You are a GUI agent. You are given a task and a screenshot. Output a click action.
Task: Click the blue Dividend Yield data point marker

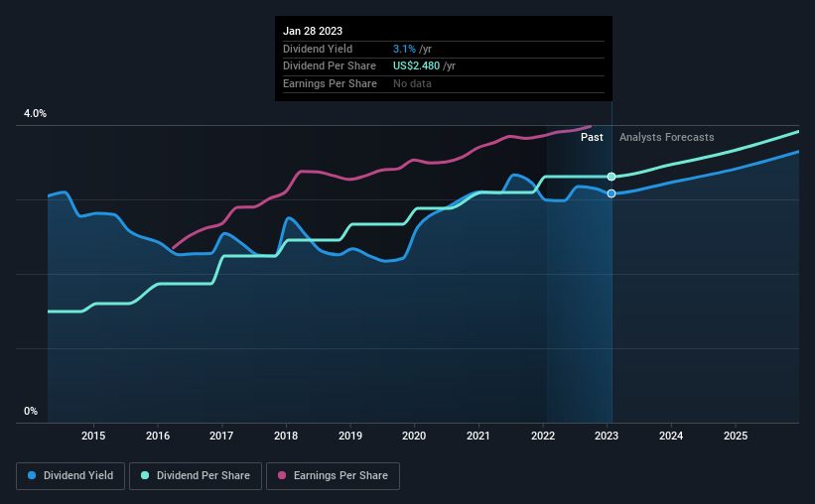(x=611, y=193)
